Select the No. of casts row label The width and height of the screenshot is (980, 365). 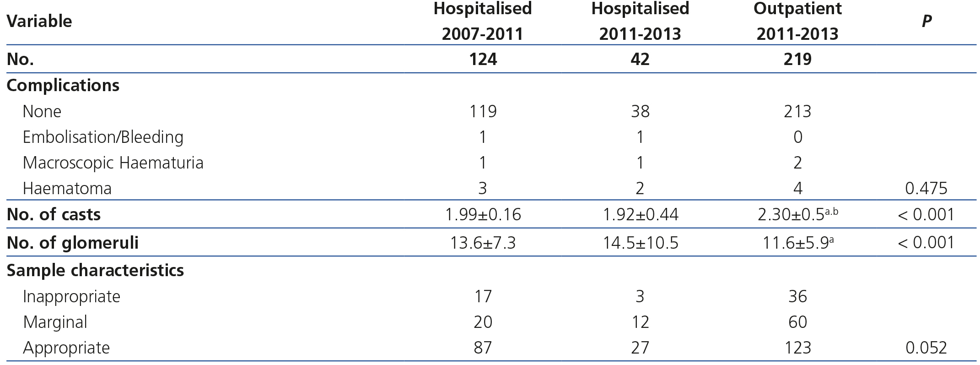[x=54, y=214]
